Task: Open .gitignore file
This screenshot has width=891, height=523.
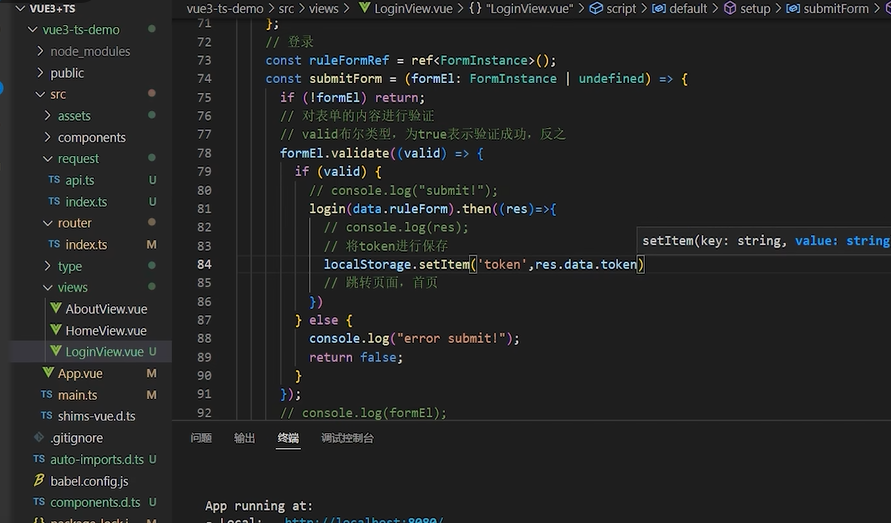Action: pyautogui.click(x=77, y=438)
